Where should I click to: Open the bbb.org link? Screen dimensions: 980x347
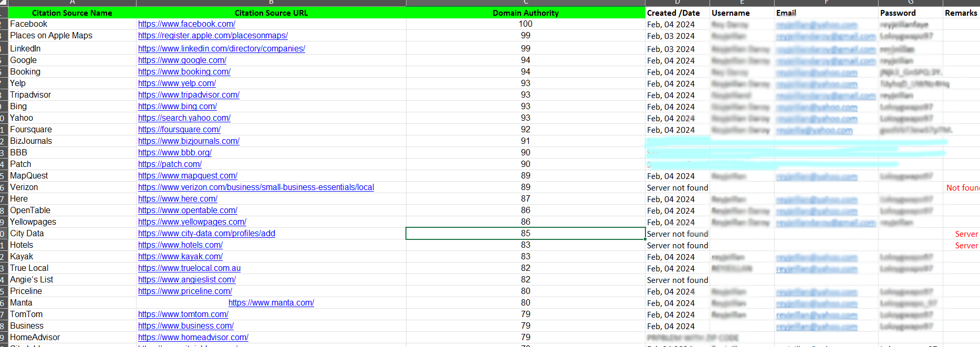174,153
